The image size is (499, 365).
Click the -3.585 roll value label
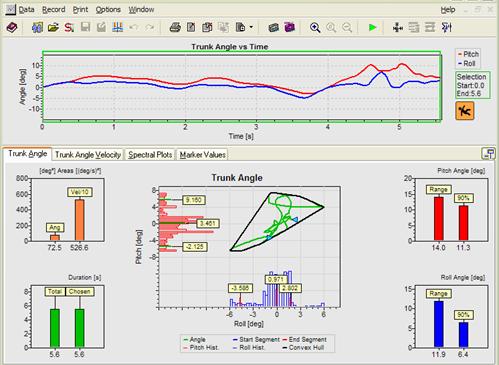[x=240, y=288]
